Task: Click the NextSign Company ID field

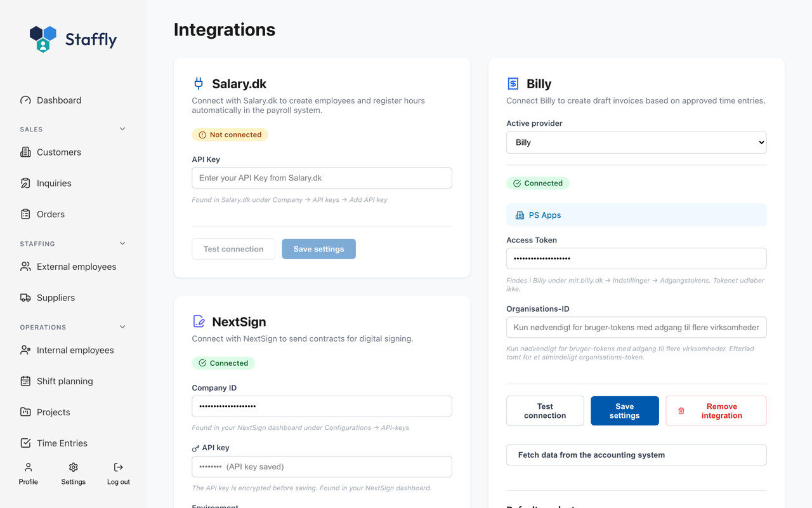Action: [x=322, y=406]
